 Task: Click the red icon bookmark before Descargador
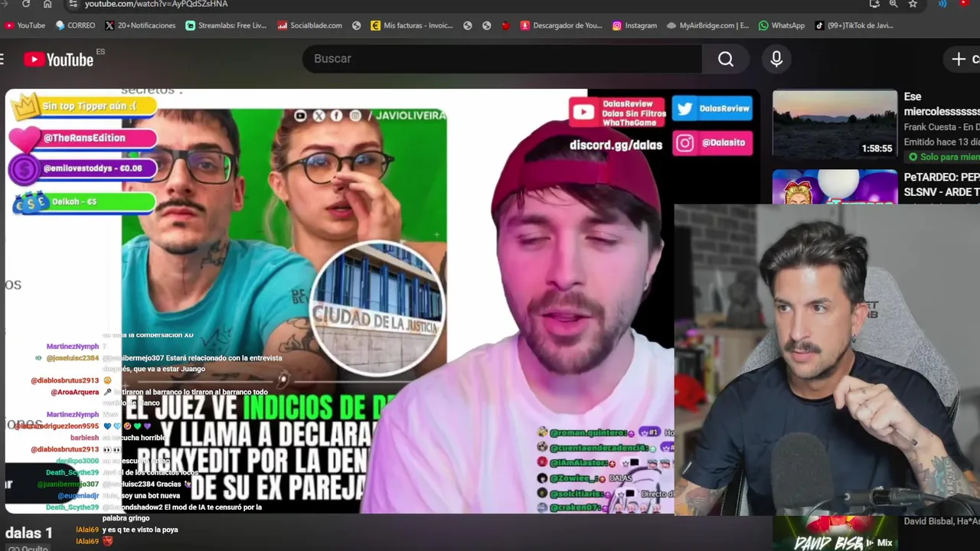(x=505, y=25)
